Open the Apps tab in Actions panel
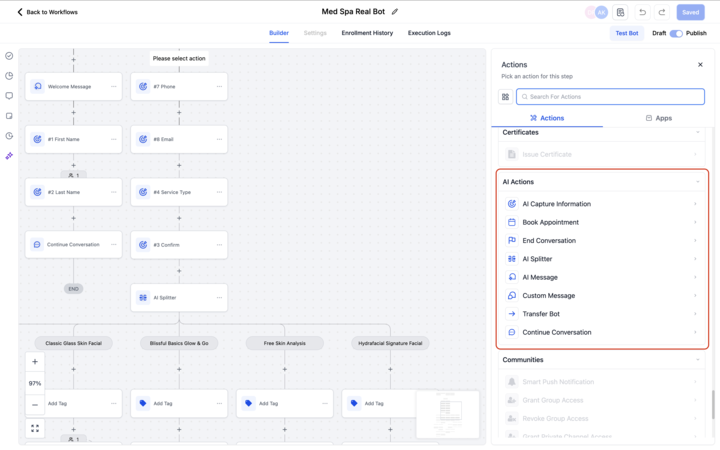 [x=658, y=118]
